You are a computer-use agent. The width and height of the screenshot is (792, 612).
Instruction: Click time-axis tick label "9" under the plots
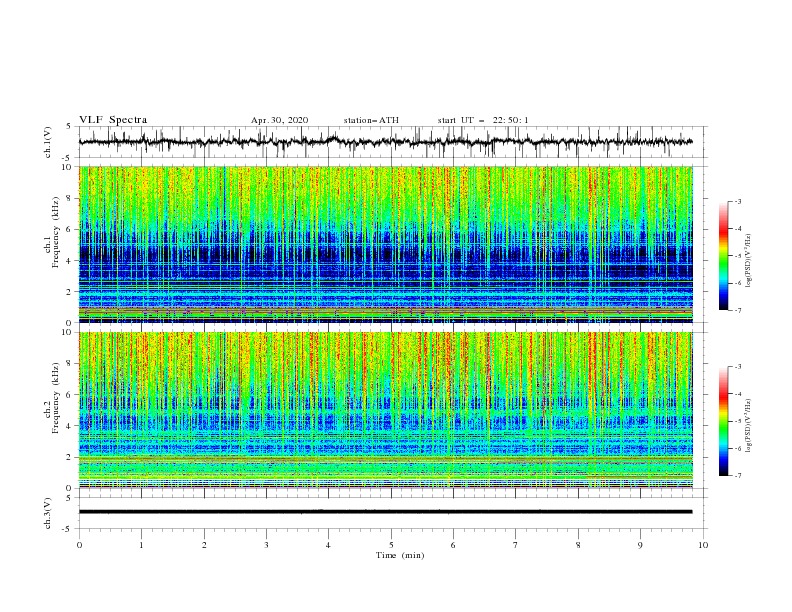pyautogui.click(x=640, y=545)
